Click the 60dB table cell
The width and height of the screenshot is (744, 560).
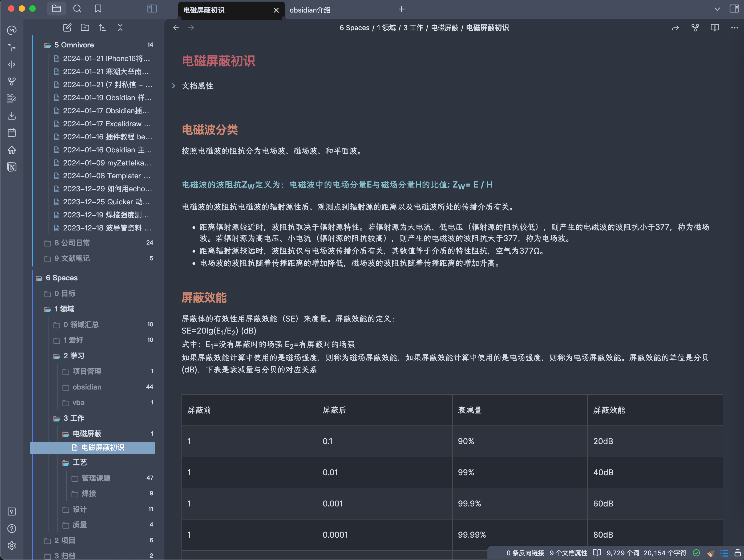point(655,504)
